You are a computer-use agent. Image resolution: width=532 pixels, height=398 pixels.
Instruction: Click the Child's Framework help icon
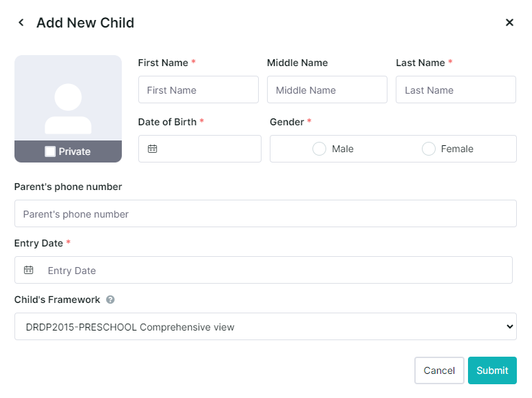point(110,300)
